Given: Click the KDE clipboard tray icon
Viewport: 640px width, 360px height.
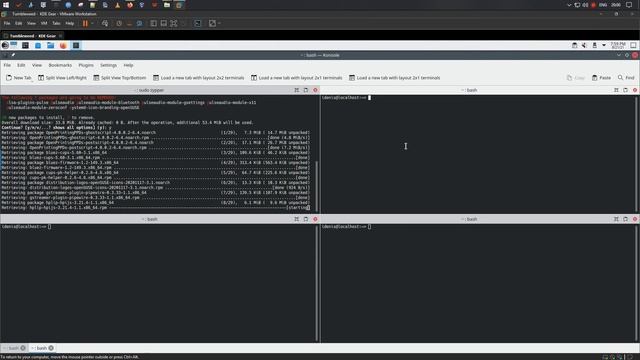Looking at the screenshot, I should [x=574, y=45].
